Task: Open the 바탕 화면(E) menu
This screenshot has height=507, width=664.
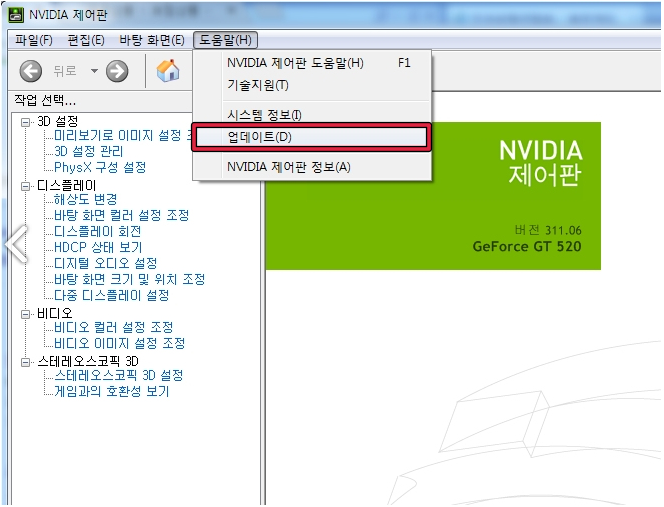Action: click(x=152, y=40)
